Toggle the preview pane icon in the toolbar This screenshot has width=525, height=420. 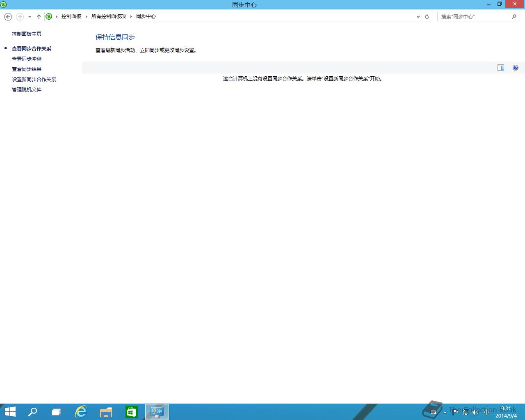tap(501, 68)
